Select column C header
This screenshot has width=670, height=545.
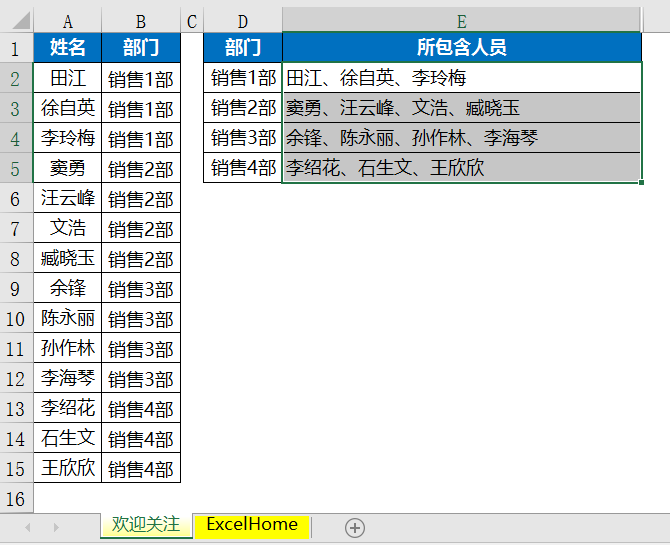(x=192, y=21)
